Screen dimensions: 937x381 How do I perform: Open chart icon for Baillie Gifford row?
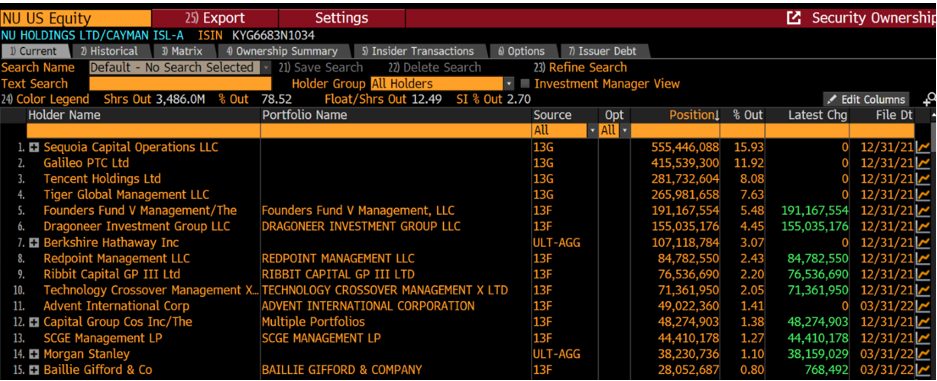[923, 370]
